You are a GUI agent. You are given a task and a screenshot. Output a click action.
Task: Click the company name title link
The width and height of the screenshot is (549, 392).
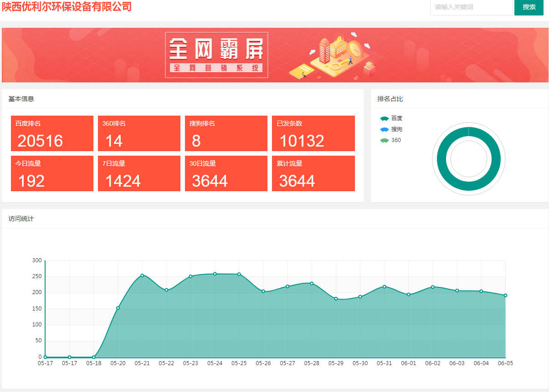coord(67,7)
